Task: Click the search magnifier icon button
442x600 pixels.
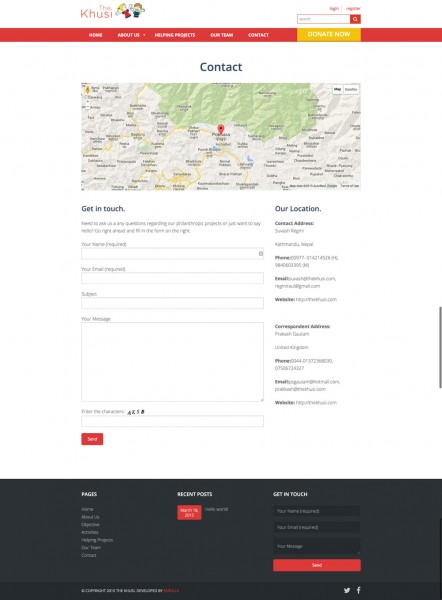Action: 355,19
